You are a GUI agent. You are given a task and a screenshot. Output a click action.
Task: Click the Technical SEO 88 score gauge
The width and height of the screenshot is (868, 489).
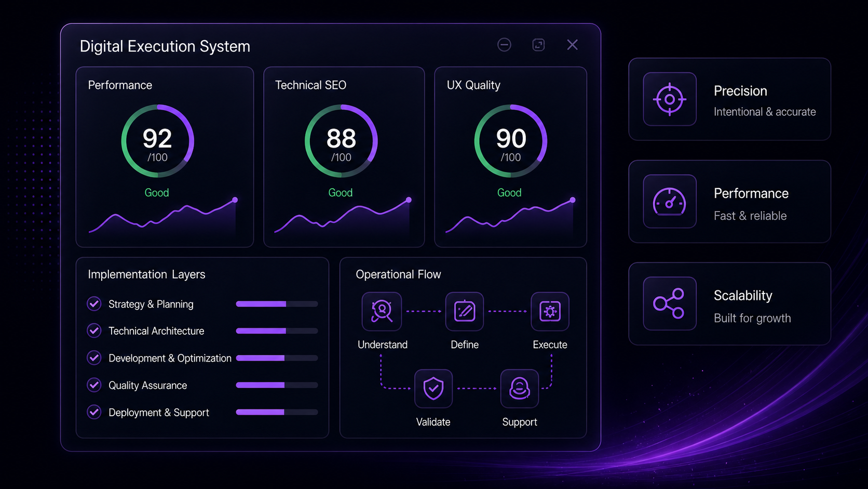pos(341,141)
